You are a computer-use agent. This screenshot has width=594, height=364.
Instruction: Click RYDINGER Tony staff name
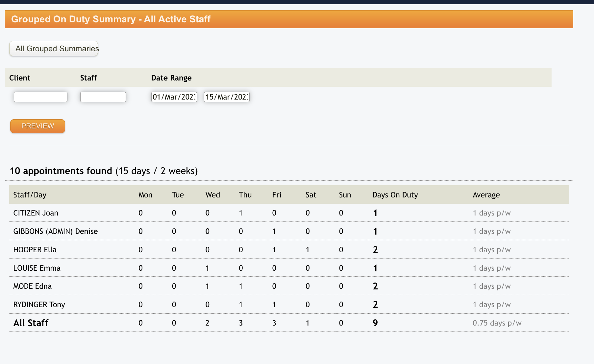click(39, 305)
